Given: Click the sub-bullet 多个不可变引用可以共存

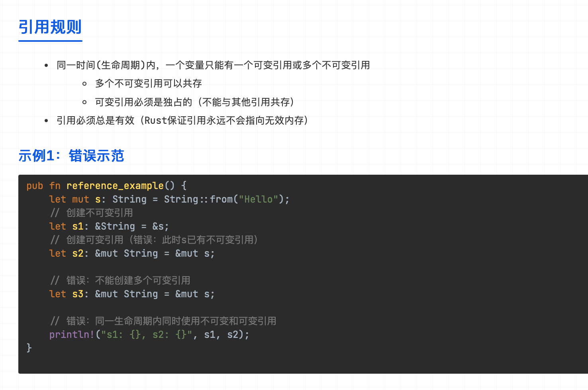Looking at the screenshot, I should click(x=149, y=83).
